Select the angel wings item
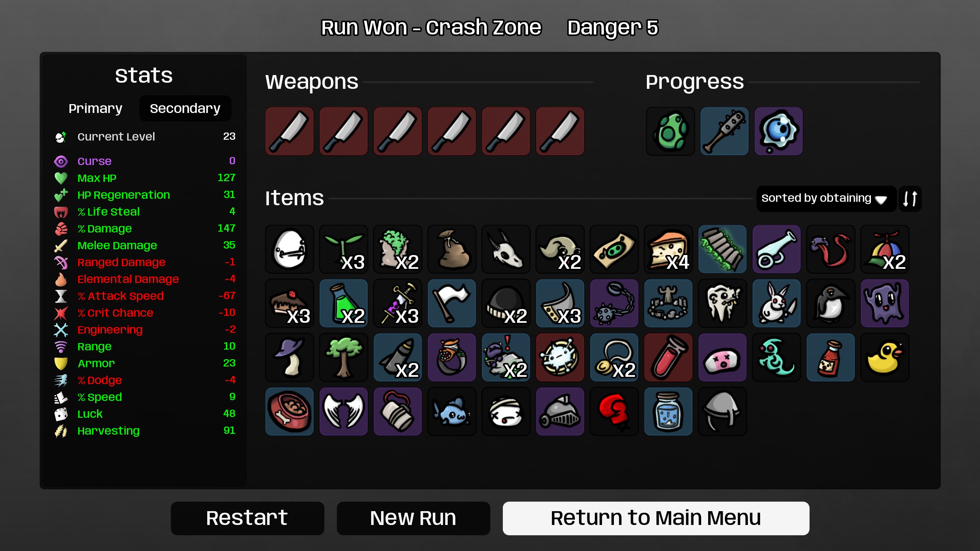 tap(344, 411)
